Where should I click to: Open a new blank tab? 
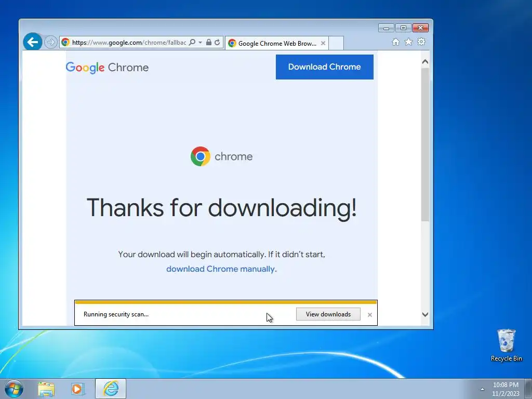tap(336, 43)
